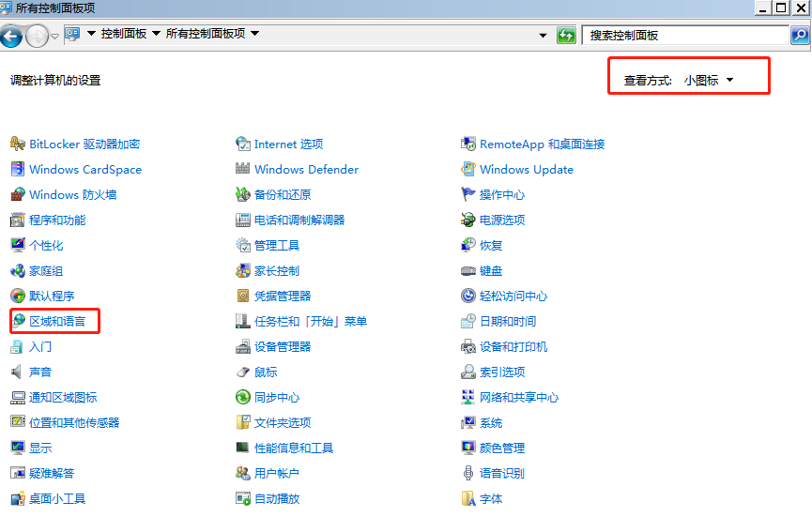This screenshot has width=812, height=517.
Task: Open the 区域和语言 link
Action: click(57, 322)
